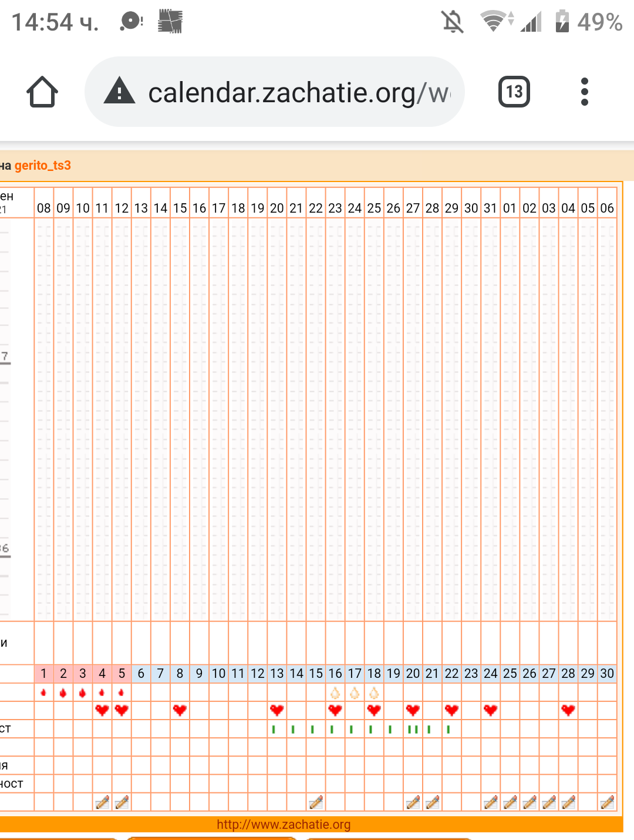This screenshot has width=634, height=840.
Task: Tap the blood drop on cycle day 2
Action: 63,693
